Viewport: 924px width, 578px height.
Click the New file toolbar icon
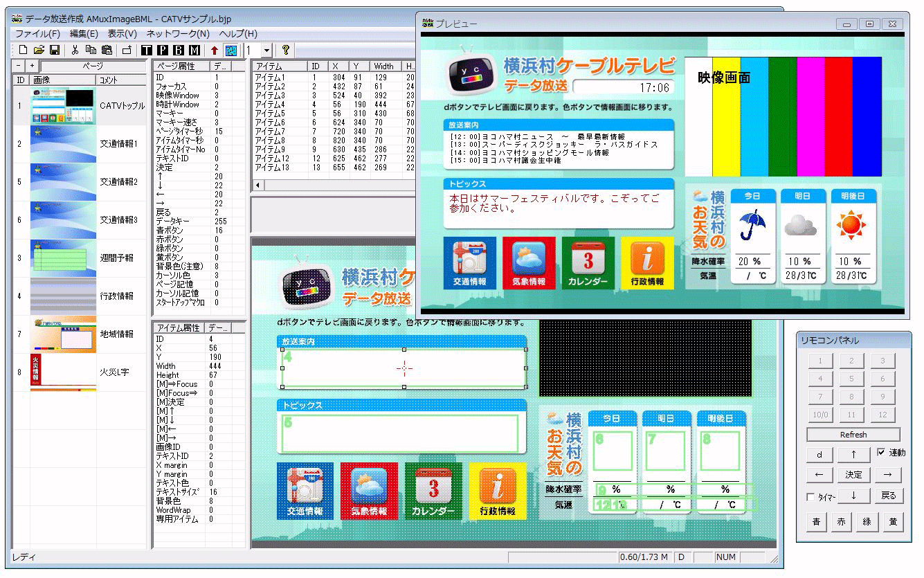click(23, 50)
